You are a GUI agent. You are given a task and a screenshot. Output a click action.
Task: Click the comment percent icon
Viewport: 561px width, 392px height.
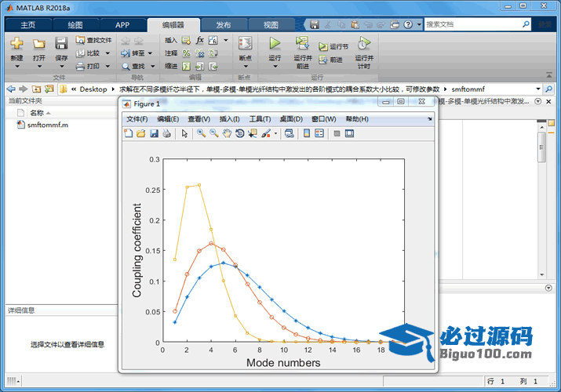[x=187, y=53]
